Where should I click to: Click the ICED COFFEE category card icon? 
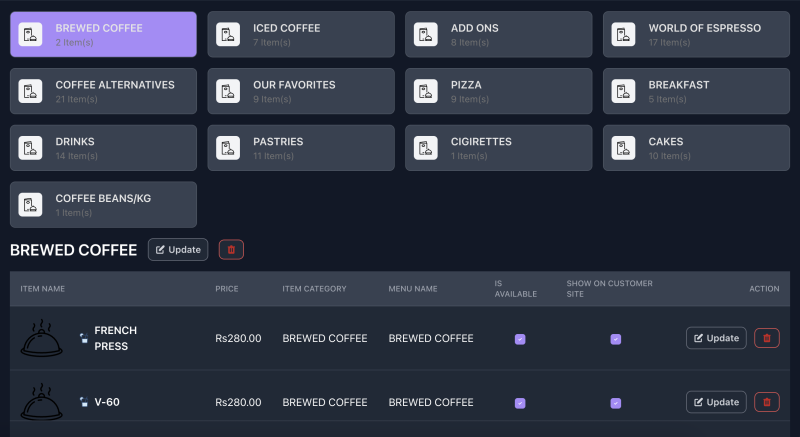(228, 34)
